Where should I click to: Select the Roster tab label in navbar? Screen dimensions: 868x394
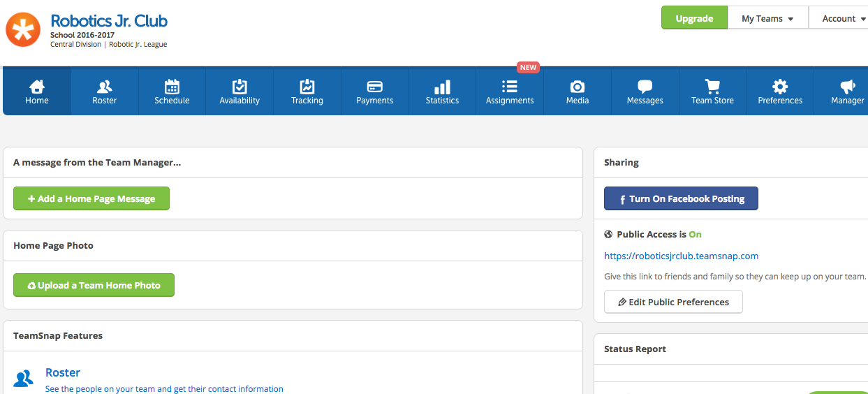tap(105, 101)
